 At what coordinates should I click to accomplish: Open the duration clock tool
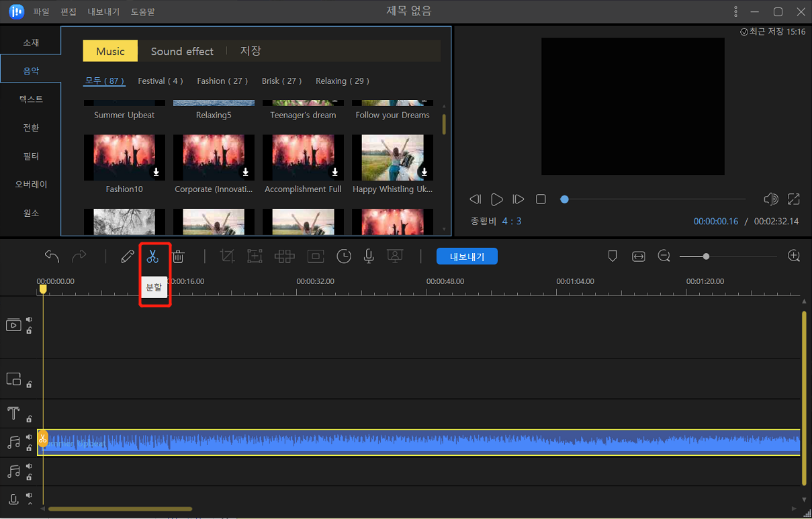[344, 256]
